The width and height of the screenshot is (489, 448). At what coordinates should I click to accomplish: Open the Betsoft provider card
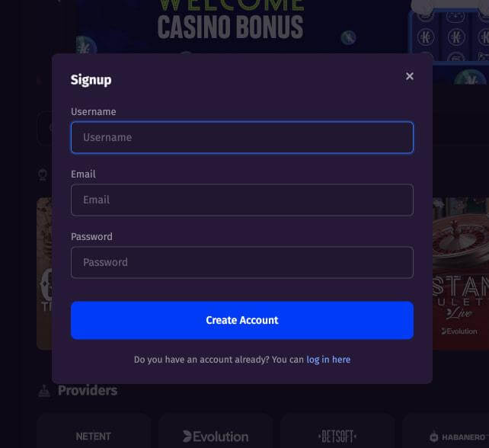[x=337, y=431]
